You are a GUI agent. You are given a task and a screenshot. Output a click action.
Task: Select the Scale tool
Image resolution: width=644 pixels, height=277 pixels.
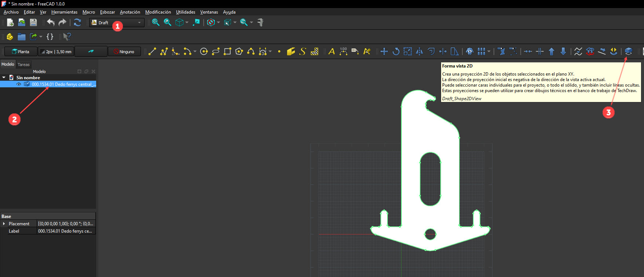click(408, 52)
